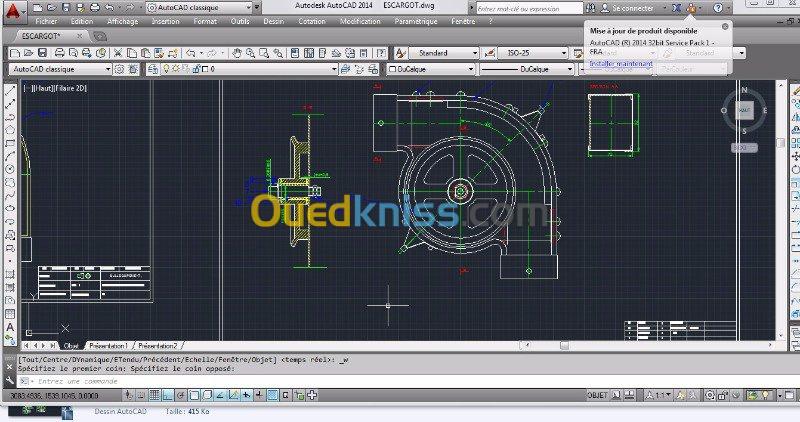Click the Cut scissors icon
800x422 pixels.
(118, 53)
